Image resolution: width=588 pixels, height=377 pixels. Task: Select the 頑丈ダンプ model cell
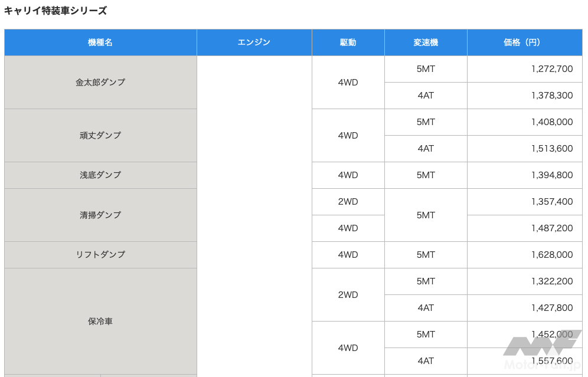click(100, 136)
